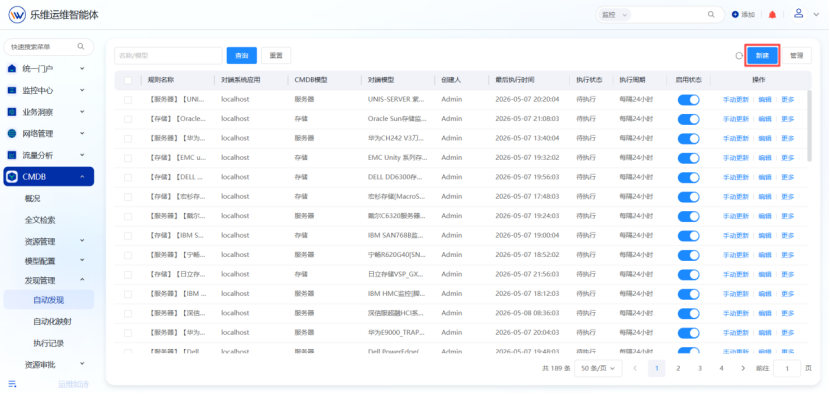Image resolution: width=830 pixels, height=394 pixels.
Task: Tick the checkbox for the Oracle Sun存储 row
Action: 128,119
